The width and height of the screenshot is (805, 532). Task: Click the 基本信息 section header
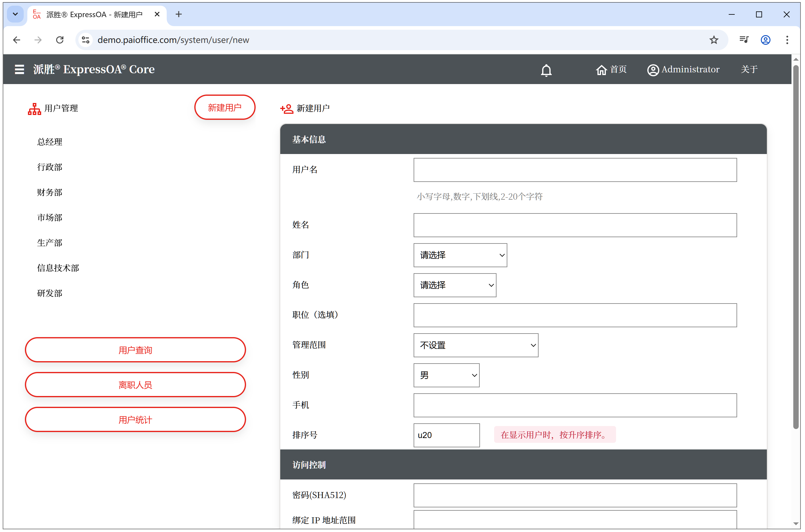click(x=523, y=139)
